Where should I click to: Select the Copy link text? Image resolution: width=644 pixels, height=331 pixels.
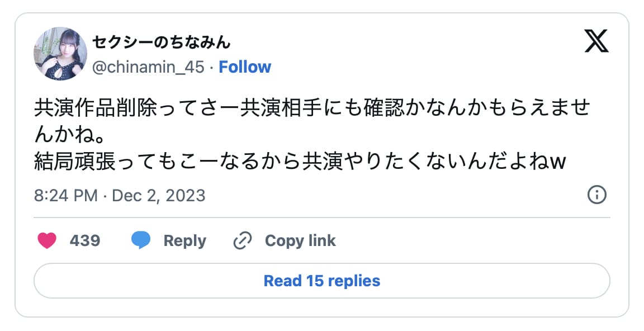300,241
